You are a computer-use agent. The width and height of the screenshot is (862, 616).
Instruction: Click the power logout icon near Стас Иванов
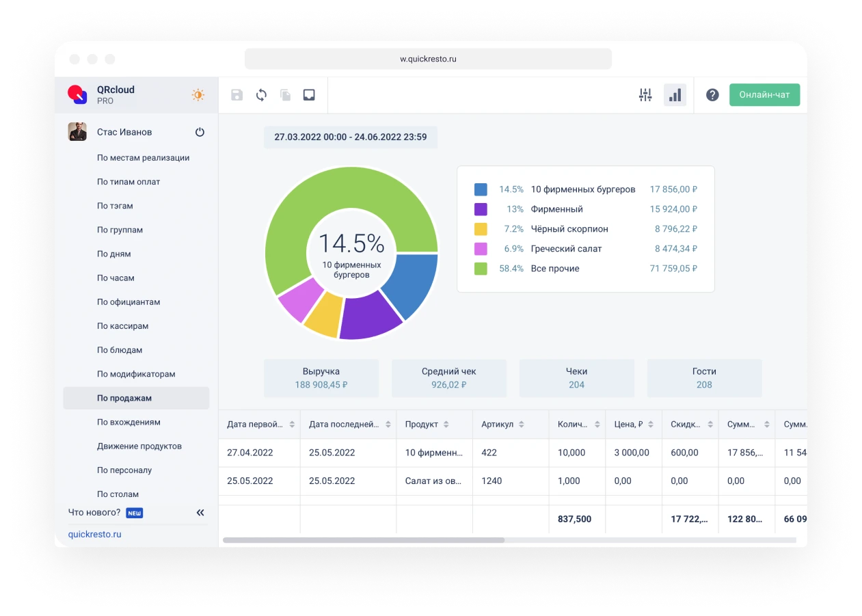pos(200,132)
